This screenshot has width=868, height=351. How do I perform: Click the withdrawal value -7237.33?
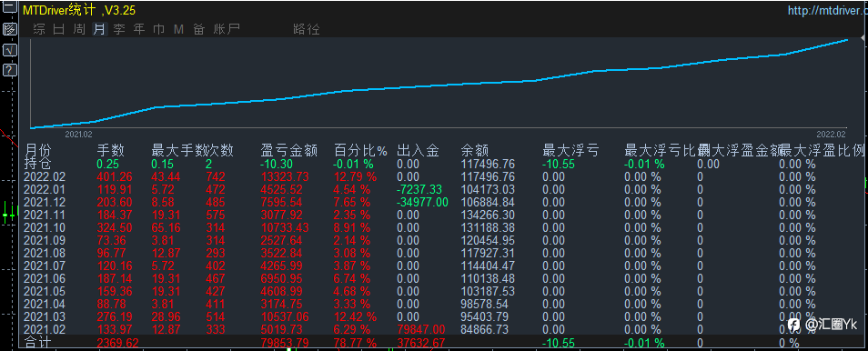pos(419,189)
